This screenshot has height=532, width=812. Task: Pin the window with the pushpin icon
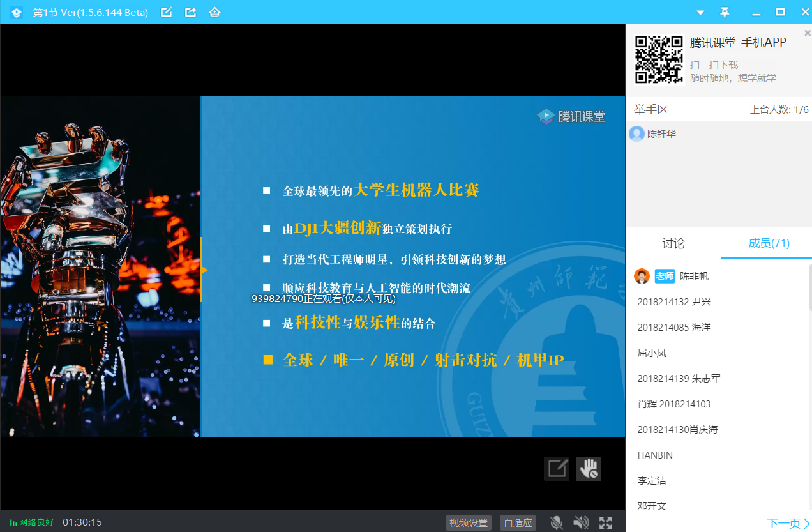coord(725,12)
